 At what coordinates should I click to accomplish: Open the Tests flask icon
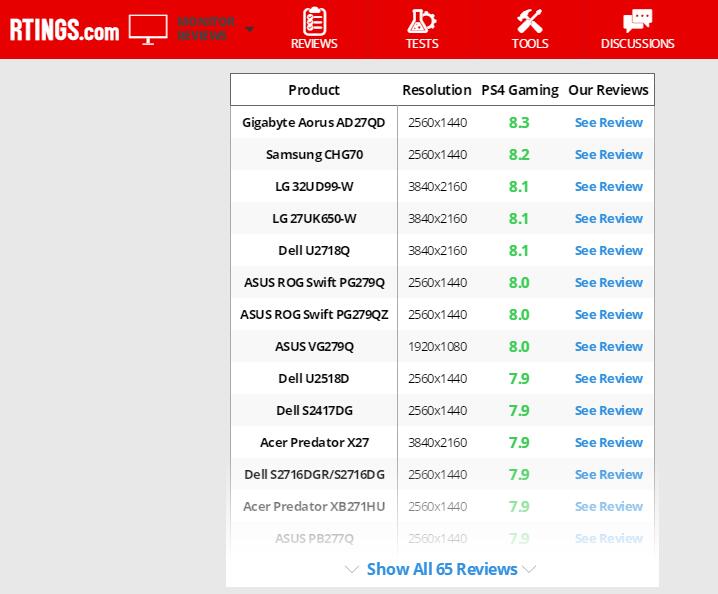pos(422,21)
